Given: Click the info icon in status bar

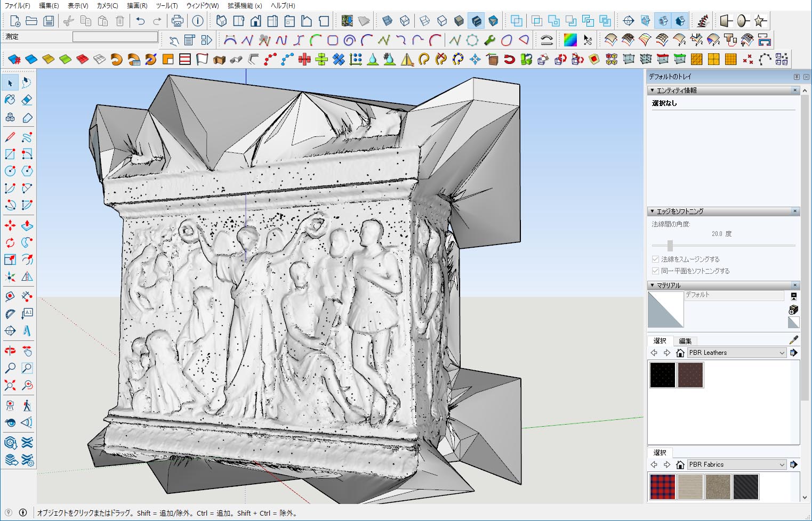Looking at the screenshot, I should point(23,512).
